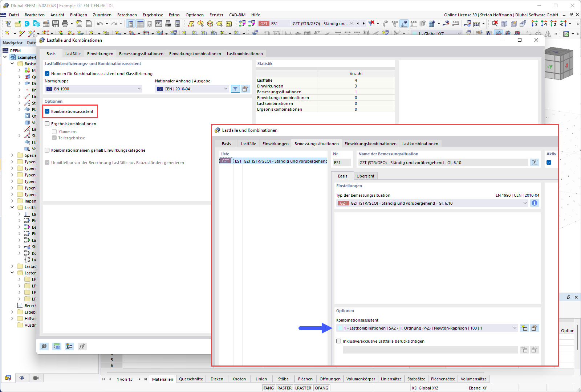
Task: Click the blue info icon beside design situation type
Action: [535, 203]
